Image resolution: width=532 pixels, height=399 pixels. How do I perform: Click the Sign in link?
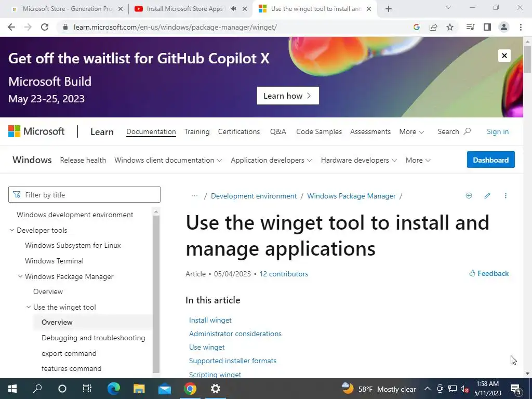tap(498, 131)
